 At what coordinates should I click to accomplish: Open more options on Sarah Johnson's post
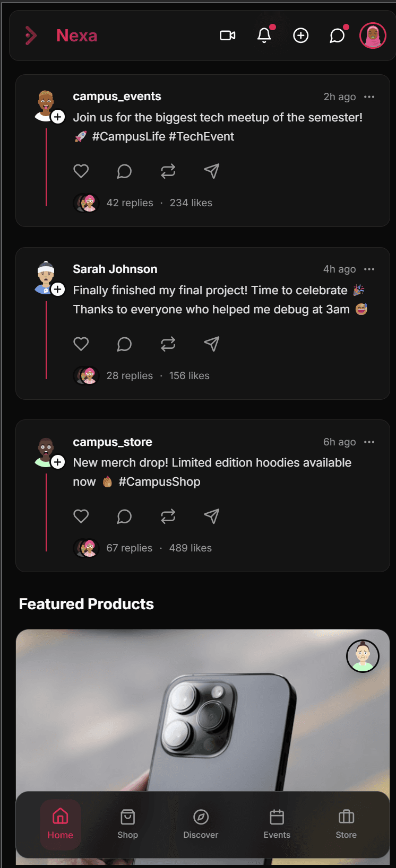point(369,269)
